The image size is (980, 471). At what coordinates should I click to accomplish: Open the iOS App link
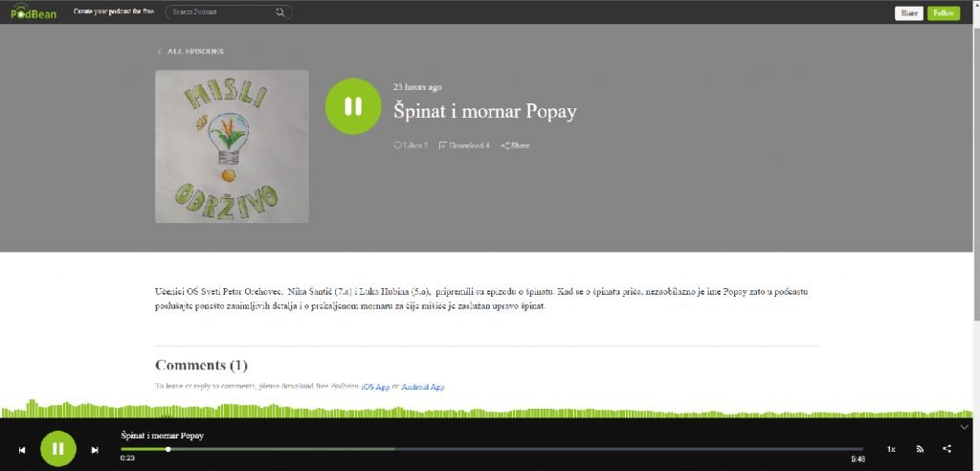pyautogui.click(x=374, y=387)
